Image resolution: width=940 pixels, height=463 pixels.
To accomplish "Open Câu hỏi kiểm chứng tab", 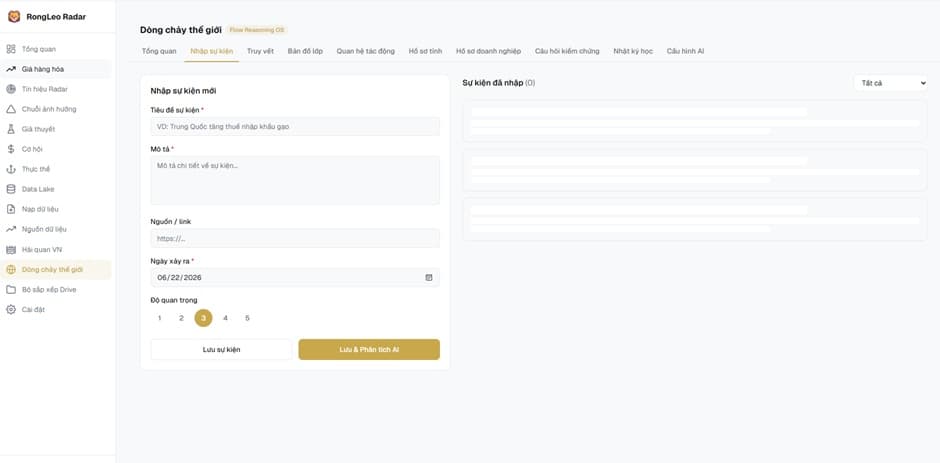I will (x=567, y=51).
